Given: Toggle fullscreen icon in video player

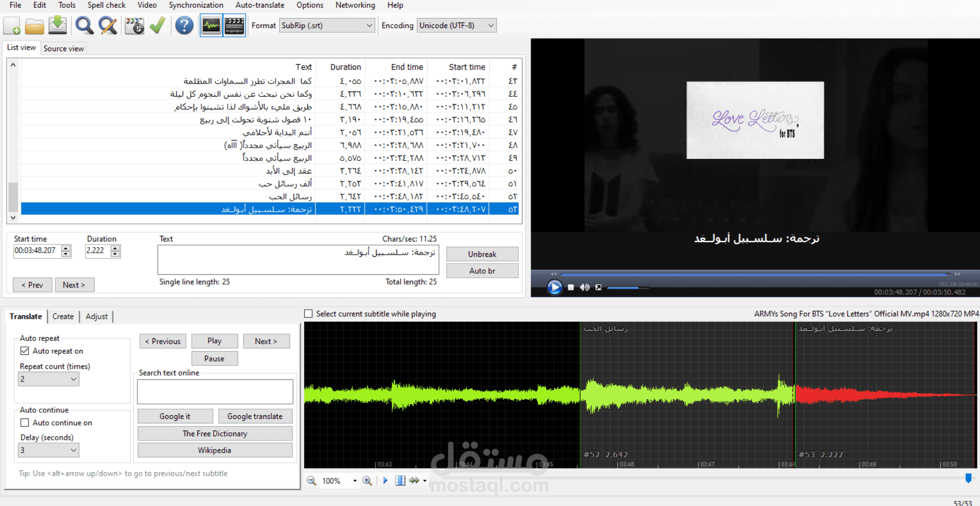Looking at the screenshot, I should [598, 288].
